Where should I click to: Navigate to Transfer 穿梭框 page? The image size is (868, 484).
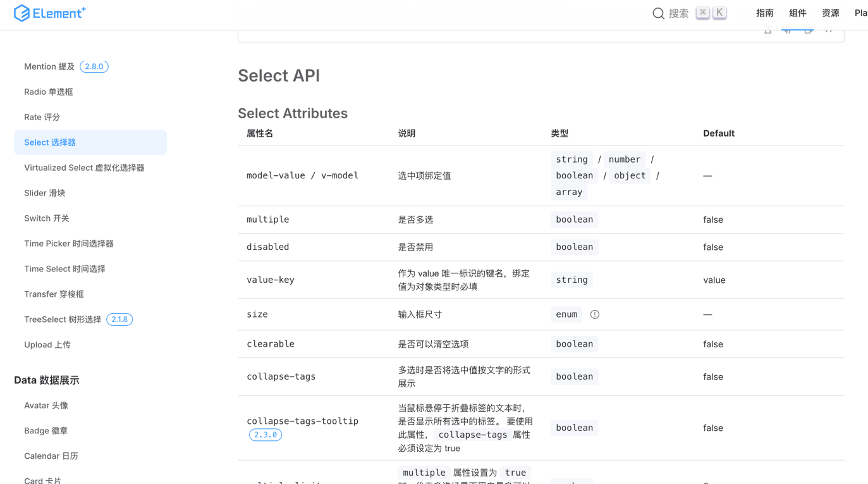(x=54, y=294)
